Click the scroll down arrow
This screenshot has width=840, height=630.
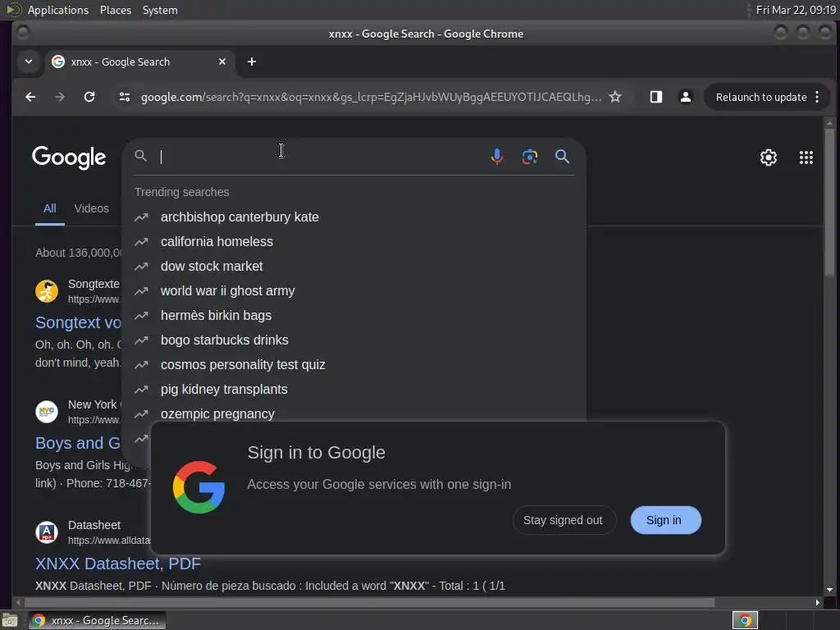(x=829, y=590)
